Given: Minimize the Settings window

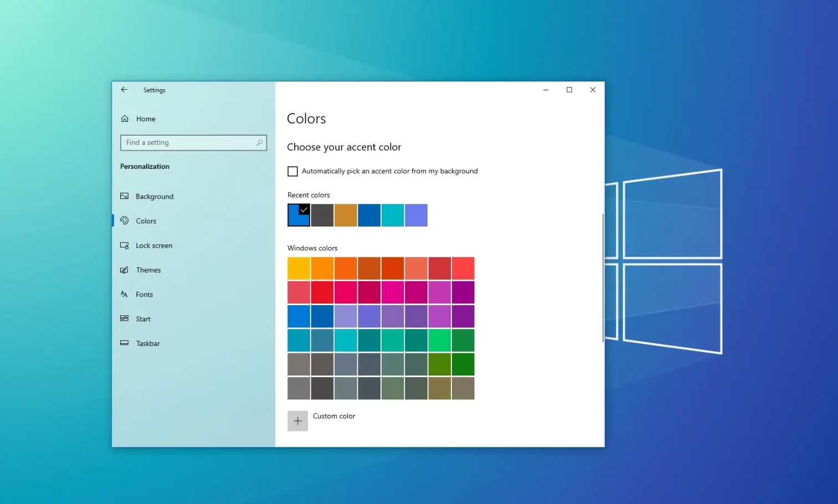Looking at the screenshot, I should [x=546, y=90].
